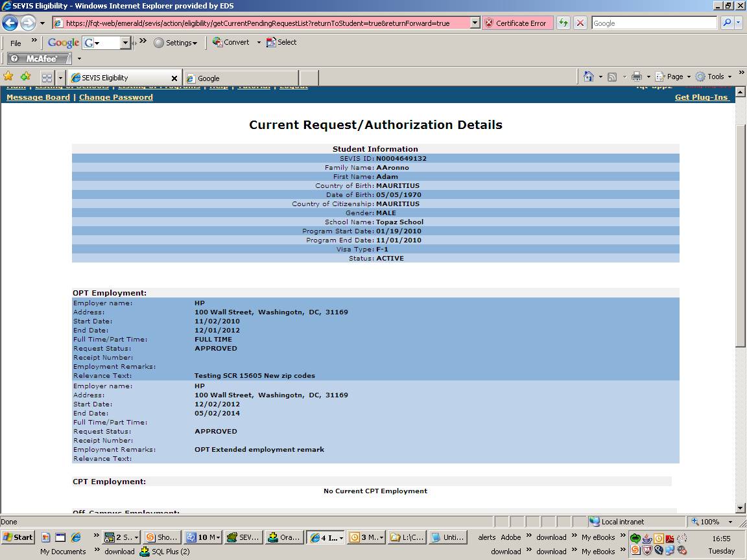Expand the address bar URL dropdown
The width and height of the screenshot is (747, 560).
[x=475, y=23]
